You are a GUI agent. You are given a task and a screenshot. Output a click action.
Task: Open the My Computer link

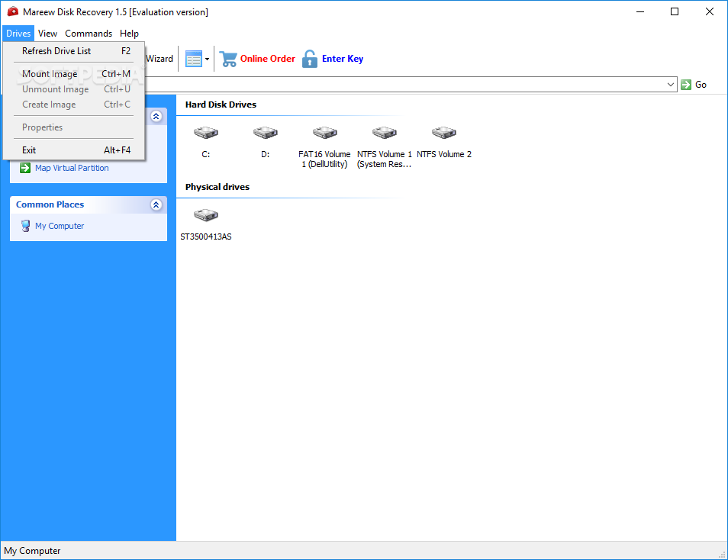coord(60,226)
